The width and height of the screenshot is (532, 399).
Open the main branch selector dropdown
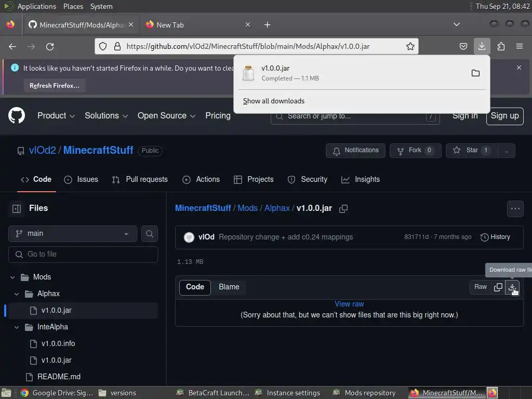point(73,234)
